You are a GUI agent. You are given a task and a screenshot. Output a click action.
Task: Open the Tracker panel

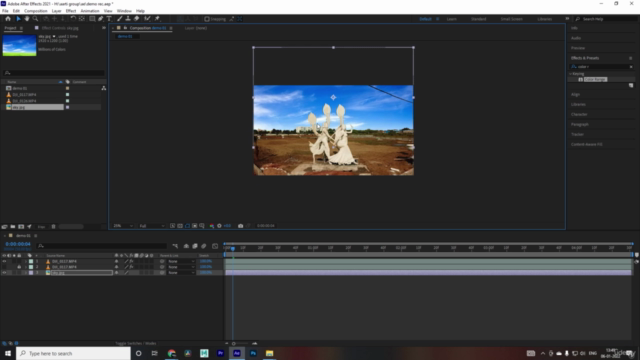(x=578, y=134)
